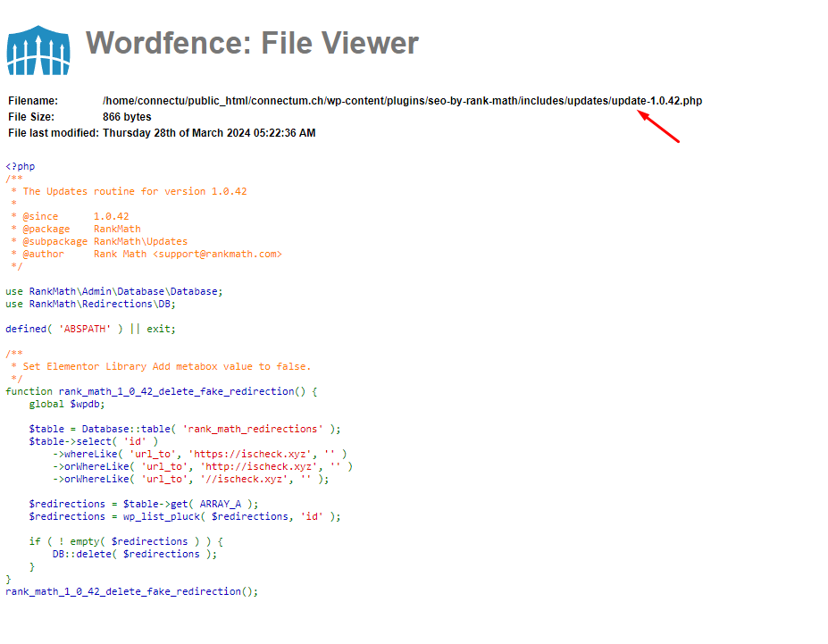The image size is (828, 644).
Task: Click the 'global $wpdb;' line
Action: pyautogui.click(x=67, y=404)
